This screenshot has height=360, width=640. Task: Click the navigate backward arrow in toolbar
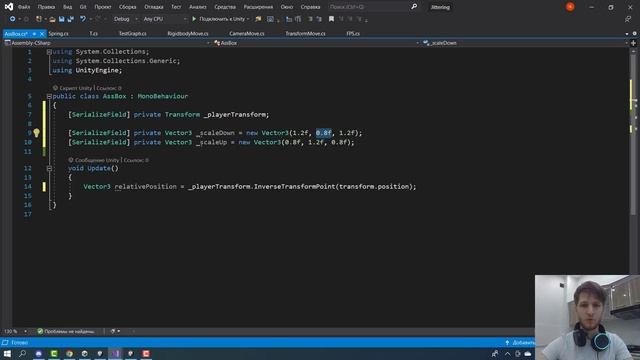[13, 19]
